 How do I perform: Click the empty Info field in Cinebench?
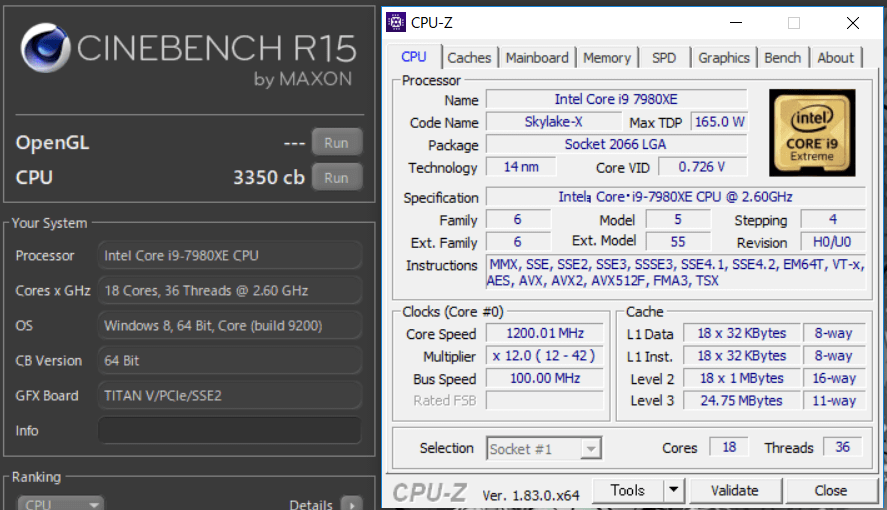(x=230, y=430)
